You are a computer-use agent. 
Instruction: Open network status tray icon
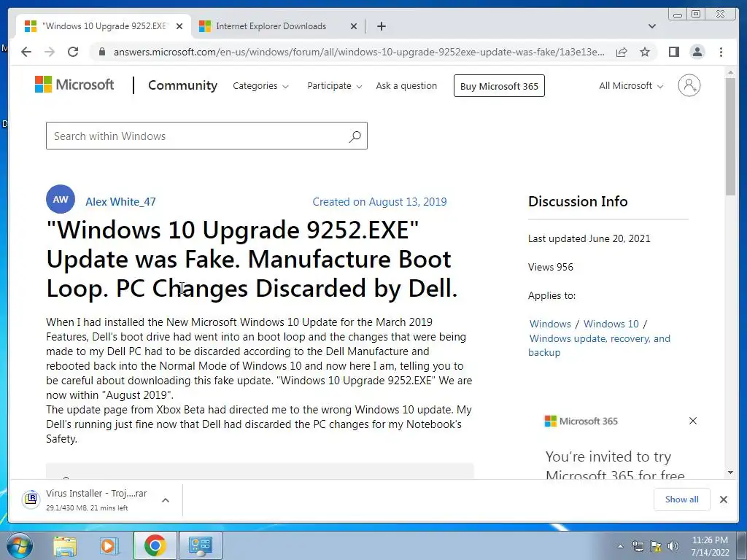(638, 546)
